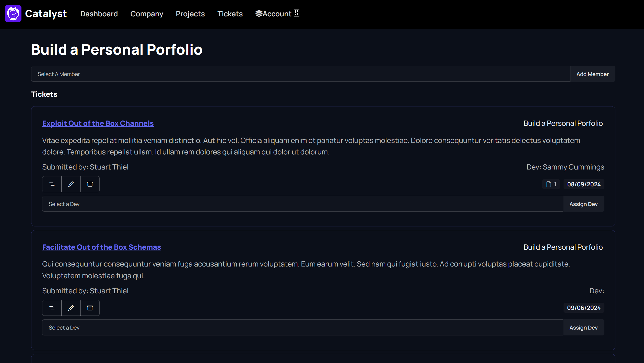Click Add Member button
Screen dimensions: 644x363
pos(593,74)
